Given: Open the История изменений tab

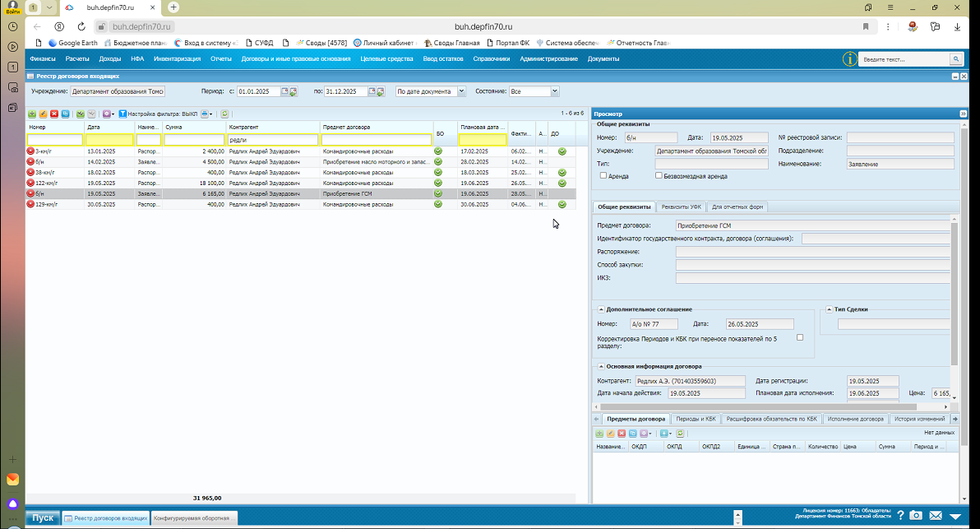Looking at the screenshot, I should [x=919, y=419].
